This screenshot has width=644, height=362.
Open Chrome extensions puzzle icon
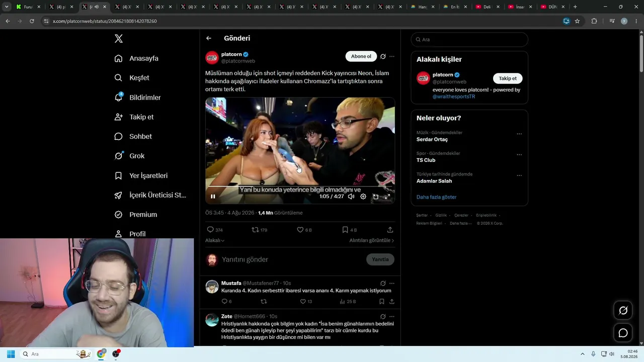(x=594, y=21)
